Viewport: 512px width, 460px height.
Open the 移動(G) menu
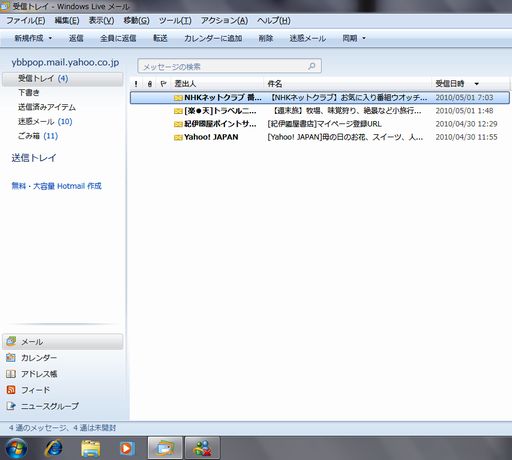[136, 21]
